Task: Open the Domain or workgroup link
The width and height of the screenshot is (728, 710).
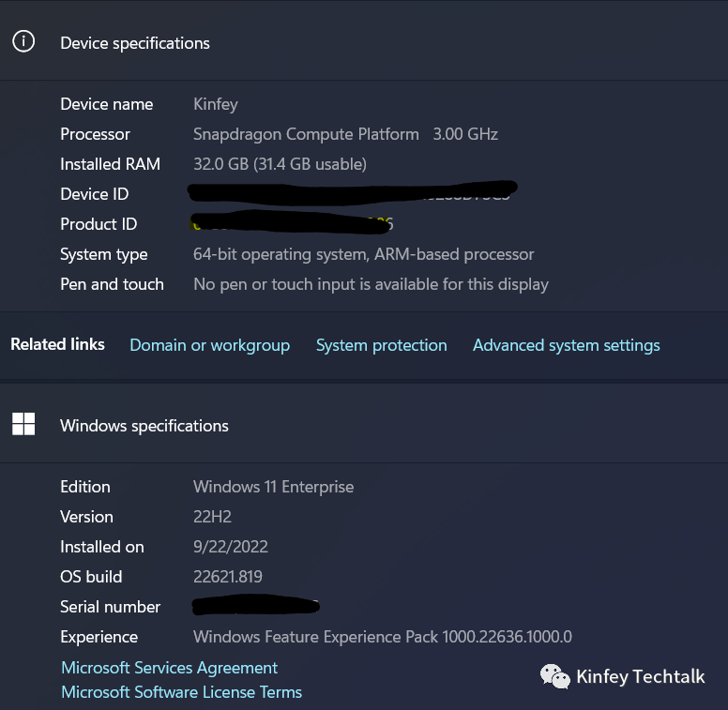Action: [x=210, y=345]
